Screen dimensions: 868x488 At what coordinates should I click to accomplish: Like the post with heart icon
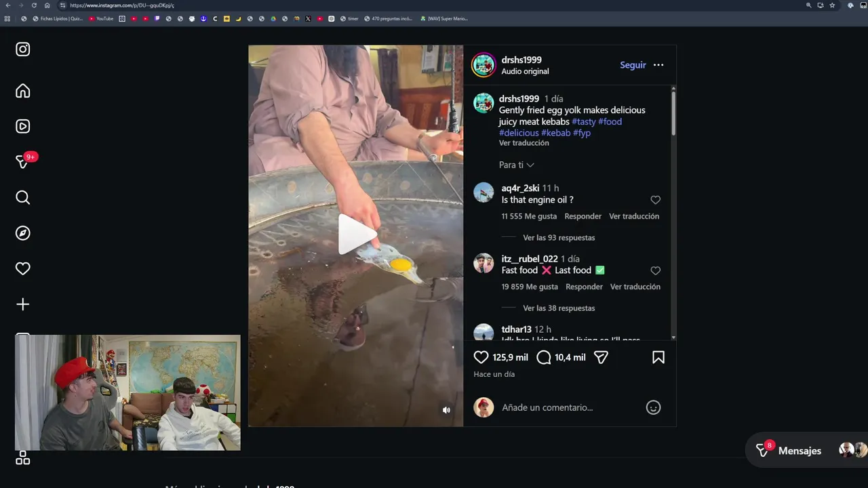coord(481,357)
